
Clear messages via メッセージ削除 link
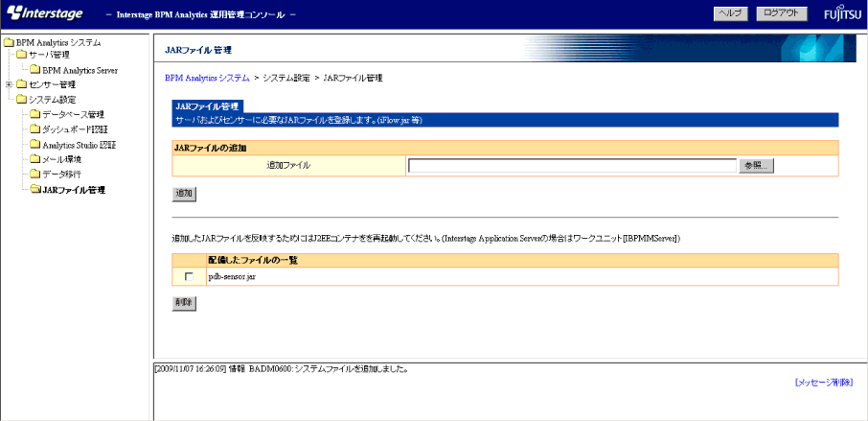click(x=824, y=383)
